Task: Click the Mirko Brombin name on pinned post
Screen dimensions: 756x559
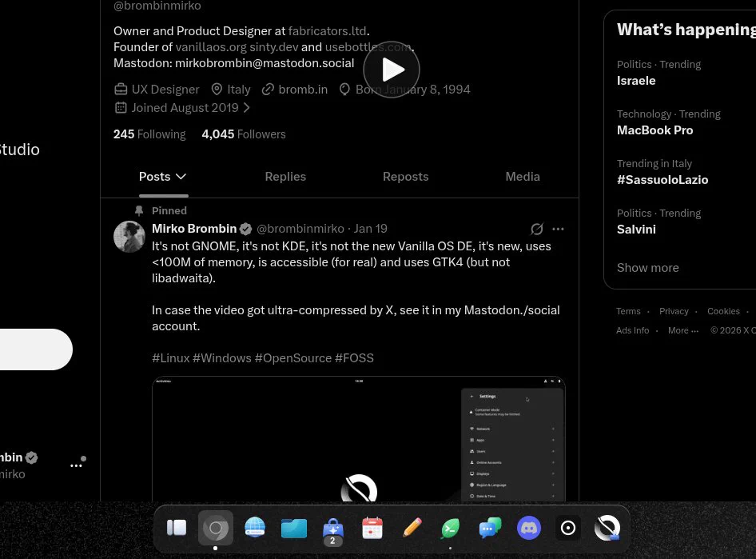Action: pyautogui.click(x=194, y=229)
